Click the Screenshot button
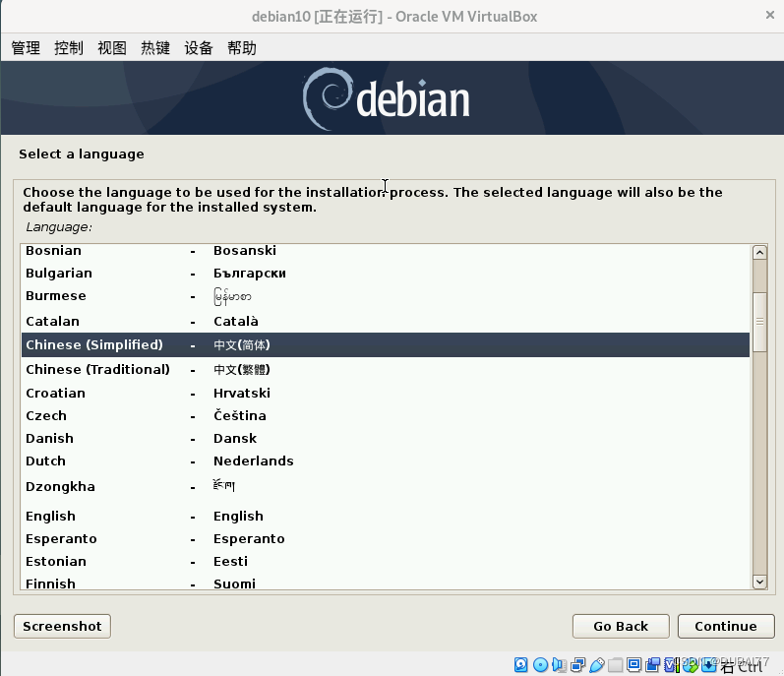The image size is (784, 676). [x=63, y=626]
